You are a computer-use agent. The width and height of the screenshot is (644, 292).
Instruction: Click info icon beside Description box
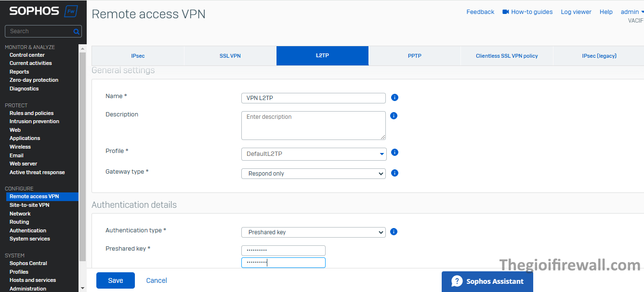[394, 116]
